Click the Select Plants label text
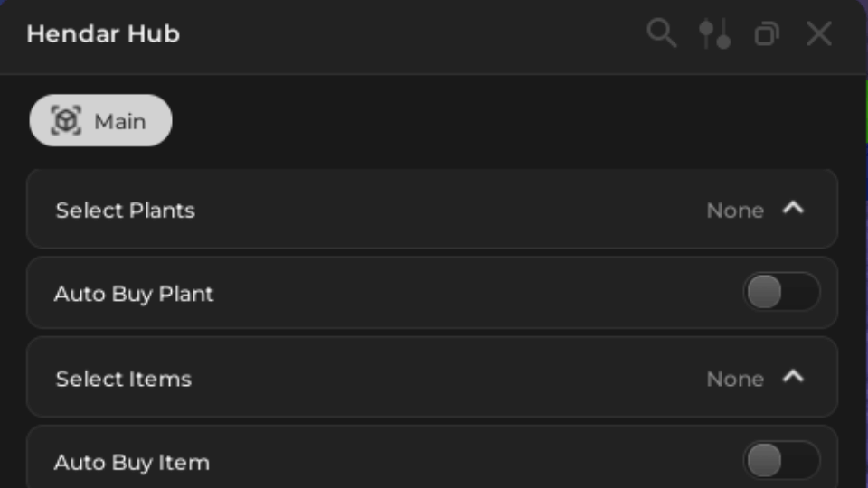This screenshot has width=868, height=488. pos(125,211)
